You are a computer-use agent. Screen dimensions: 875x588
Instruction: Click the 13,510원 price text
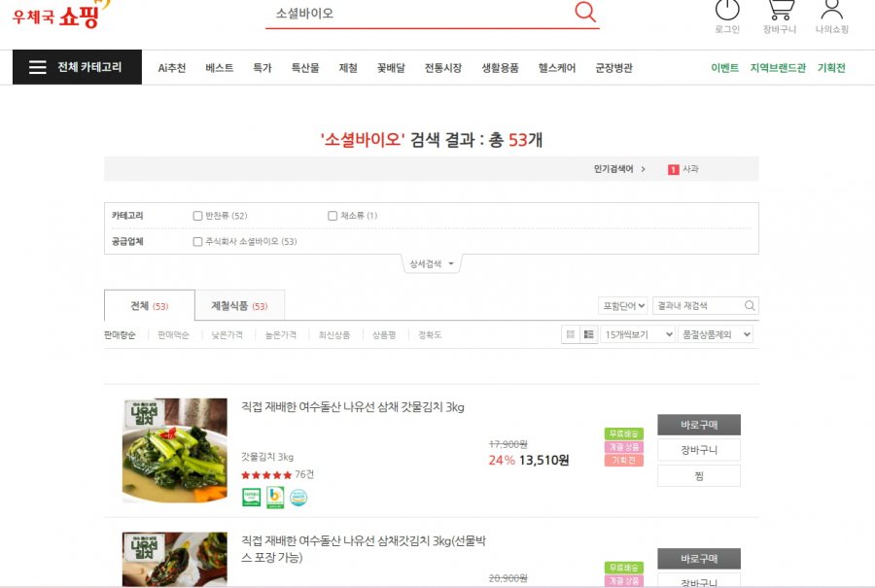pos(544,461)
